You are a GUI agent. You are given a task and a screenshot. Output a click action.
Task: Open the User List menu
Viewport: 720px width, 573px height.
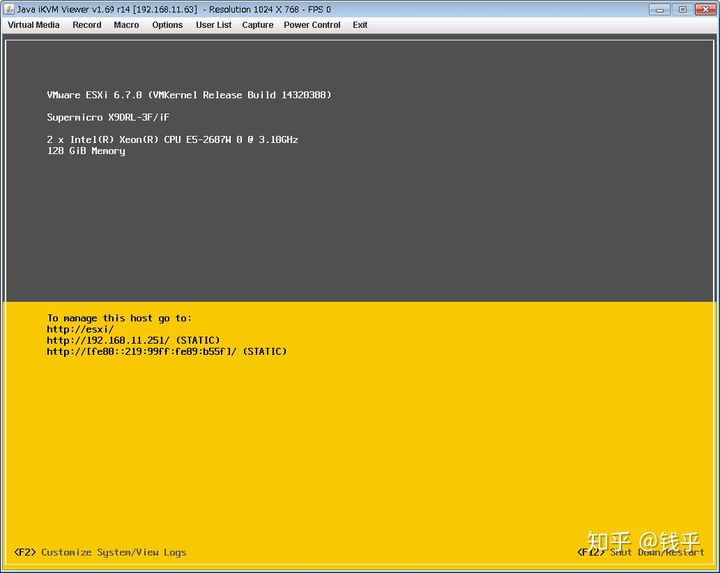pos(214,25)
